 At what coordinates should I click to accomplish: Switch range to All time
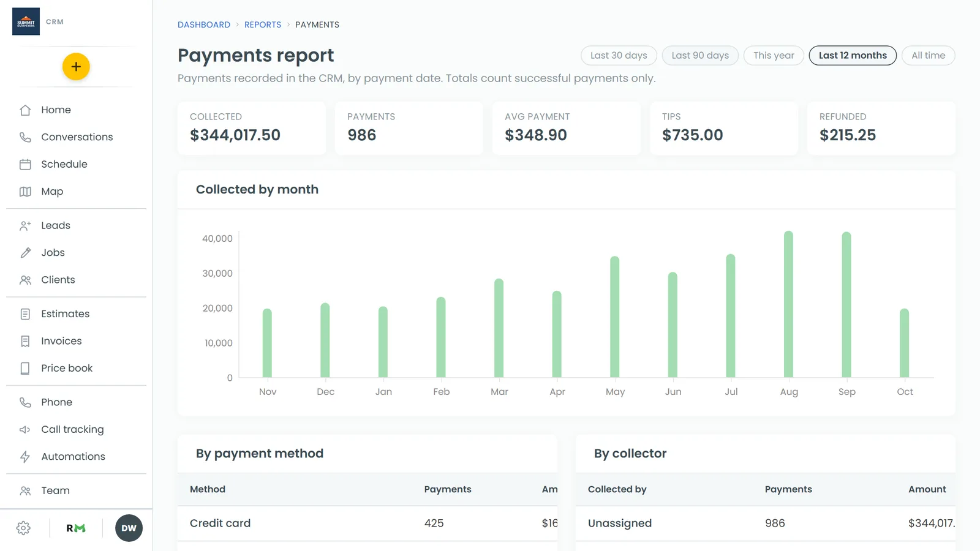pyautogui.click(x=929, y=55)
